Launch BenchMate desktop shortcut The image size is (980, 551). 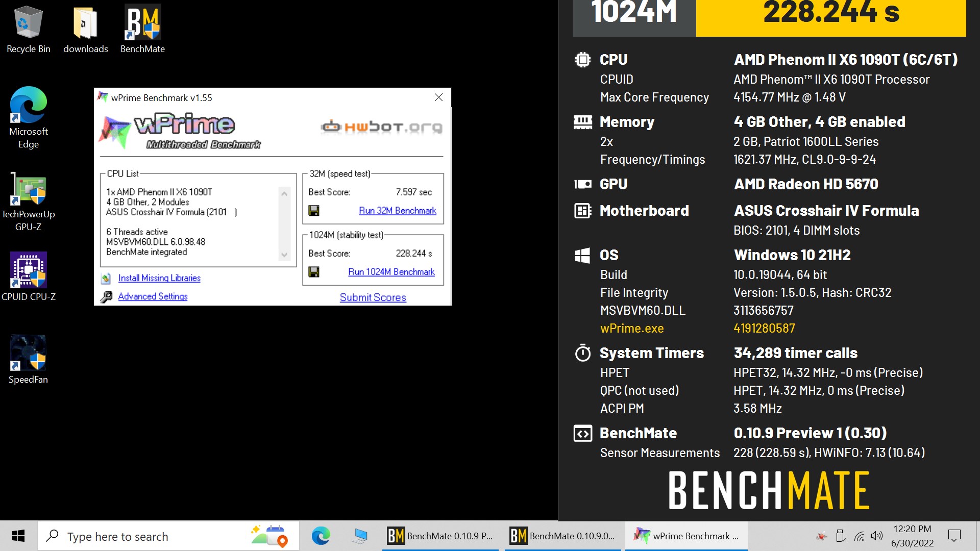point(142,29)
